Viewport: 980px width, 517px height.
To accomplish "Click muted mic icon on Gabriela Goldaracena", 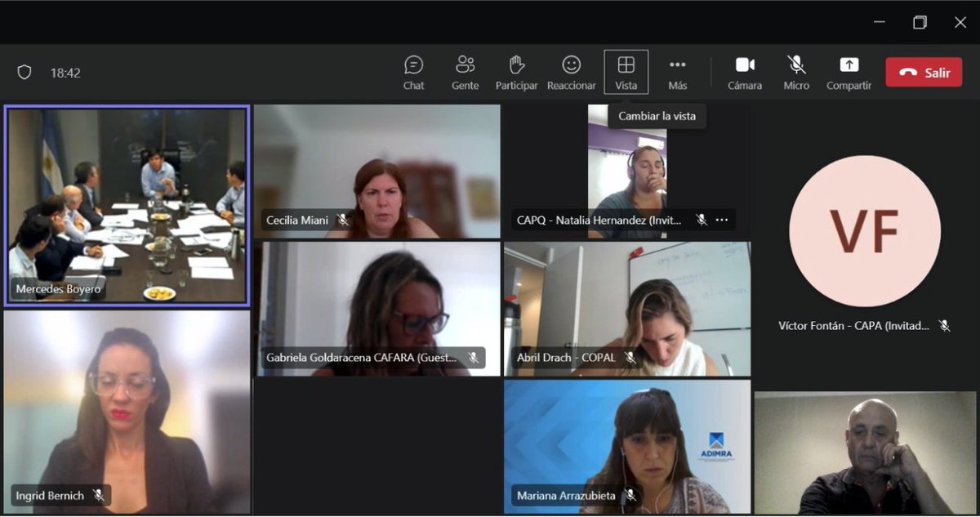I will pyautogui.click(x=473, y=358).
